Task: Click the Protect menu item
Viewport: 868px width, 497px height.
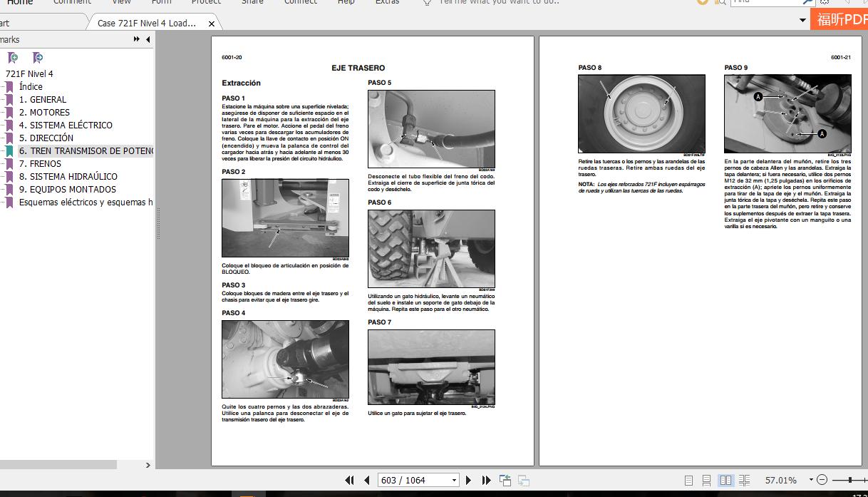Action: pyautogui.click(x=206, y=3)
